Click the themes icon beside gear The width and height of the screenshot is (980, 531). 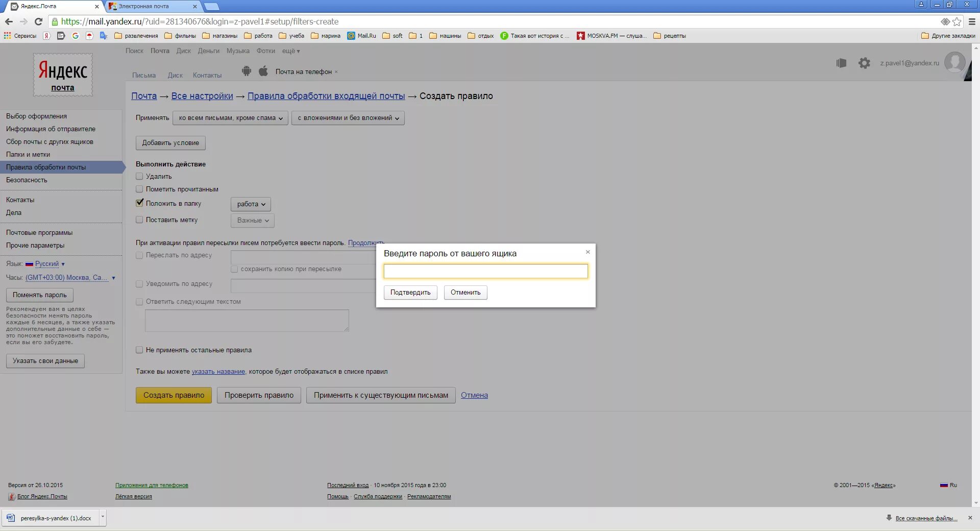click(x=841, y=63)
